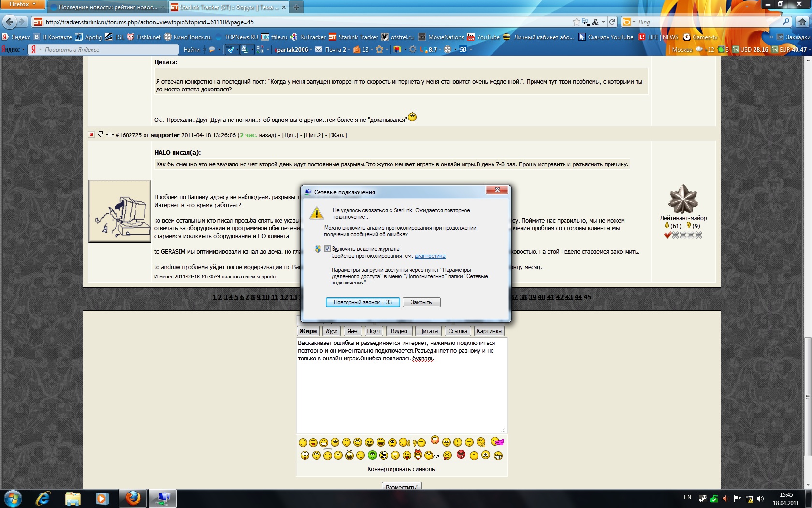Select the 'Starlink Tracker' forum tab
Screen dimensions: 812x508
[229, 7]
